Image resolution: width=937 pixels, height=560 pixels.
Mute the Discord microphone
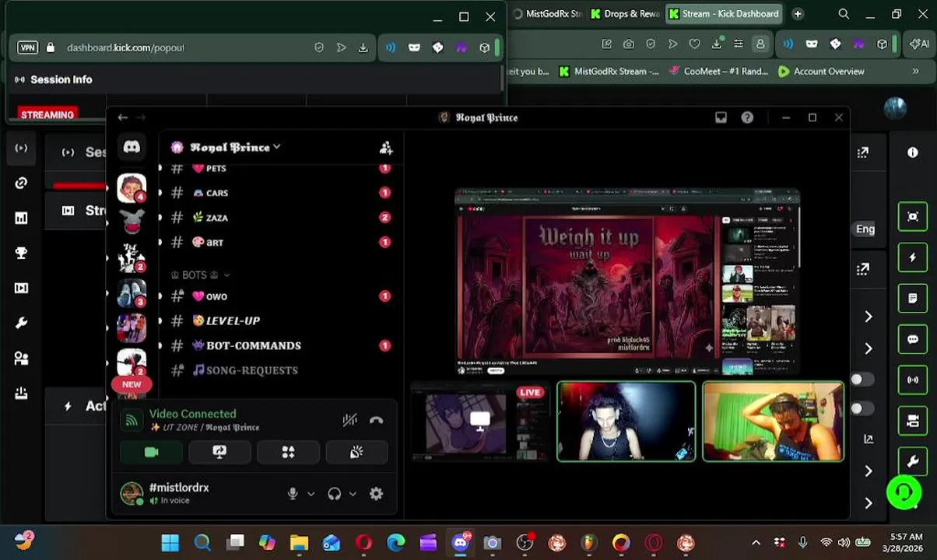293,493
